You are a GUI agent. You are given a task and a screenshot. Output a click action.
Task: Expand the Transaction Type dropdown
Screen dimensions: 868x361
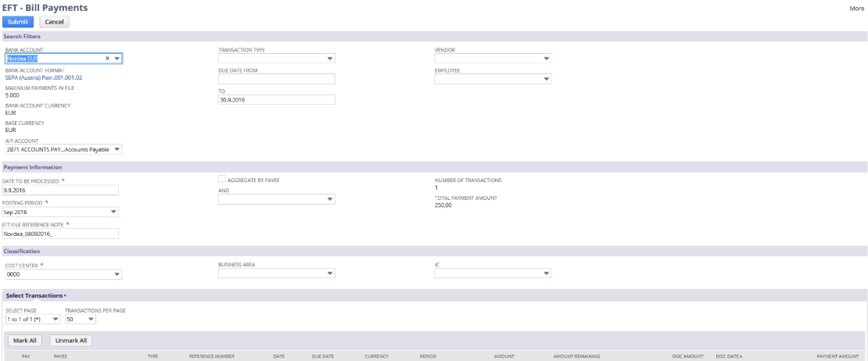pos(330,59)
